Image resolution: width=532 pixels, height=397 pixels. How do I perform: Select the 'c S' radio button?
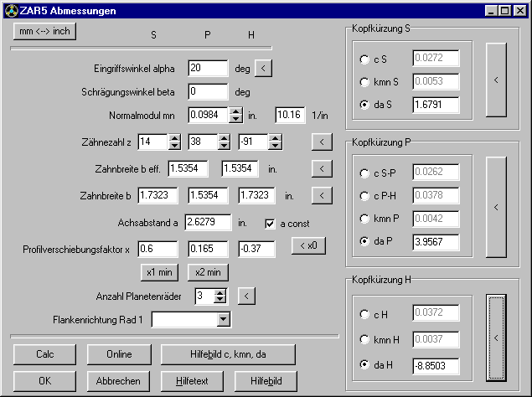(x=364, y=59)
